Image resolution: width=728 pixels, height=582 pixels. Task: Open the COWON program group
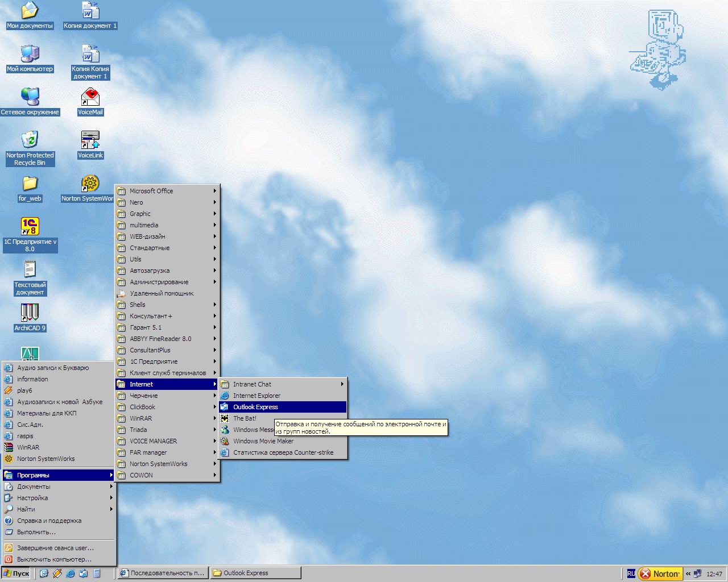point(167,475)
